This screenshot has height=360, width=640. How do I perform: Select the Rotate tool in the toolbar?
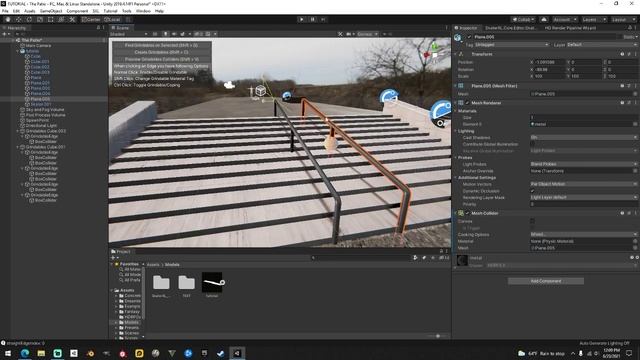point(29,19)
